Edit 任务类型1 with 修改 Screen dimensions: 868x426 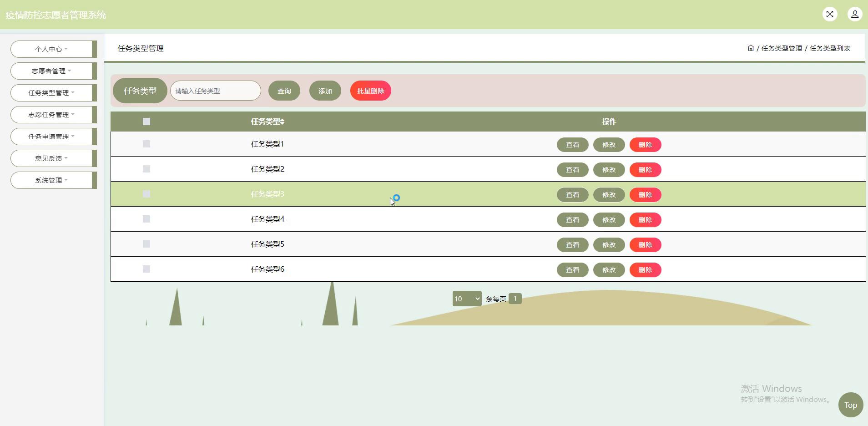click(609, 145)
